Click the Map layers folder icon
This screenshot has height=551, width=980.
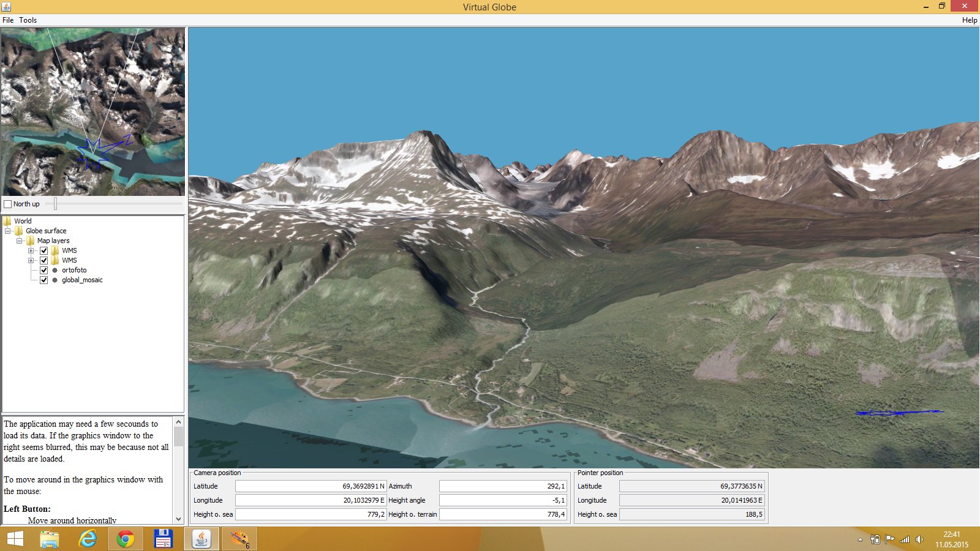coord(30,241)
